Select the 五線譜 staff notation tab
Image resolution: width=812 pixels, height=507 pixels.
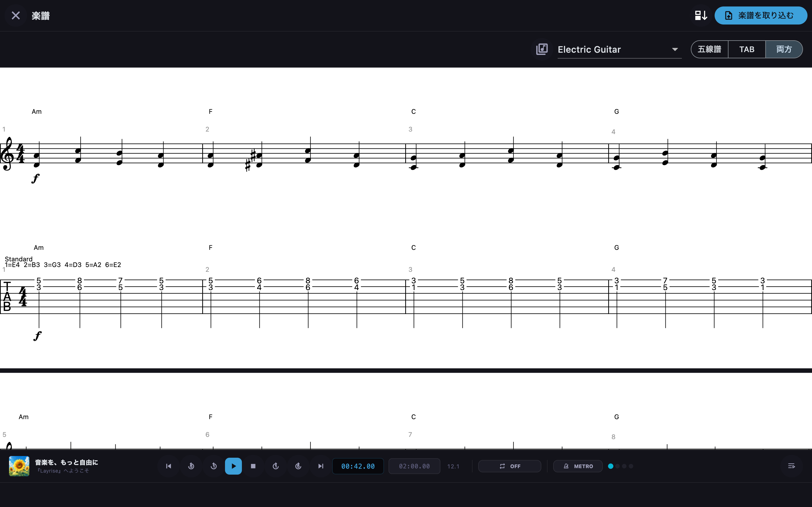click(710, 49)
